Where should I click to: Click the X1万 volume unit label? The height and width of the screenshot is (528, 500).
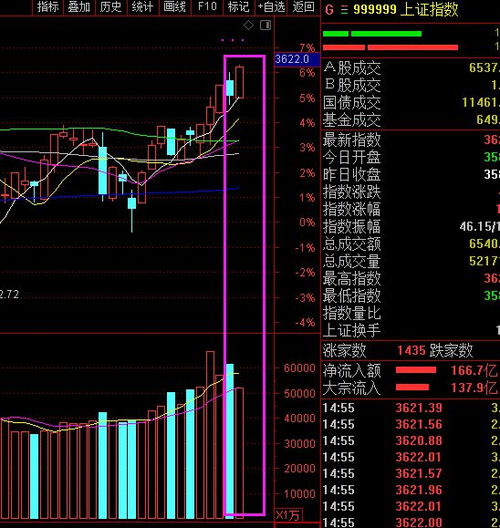point(288,515)
